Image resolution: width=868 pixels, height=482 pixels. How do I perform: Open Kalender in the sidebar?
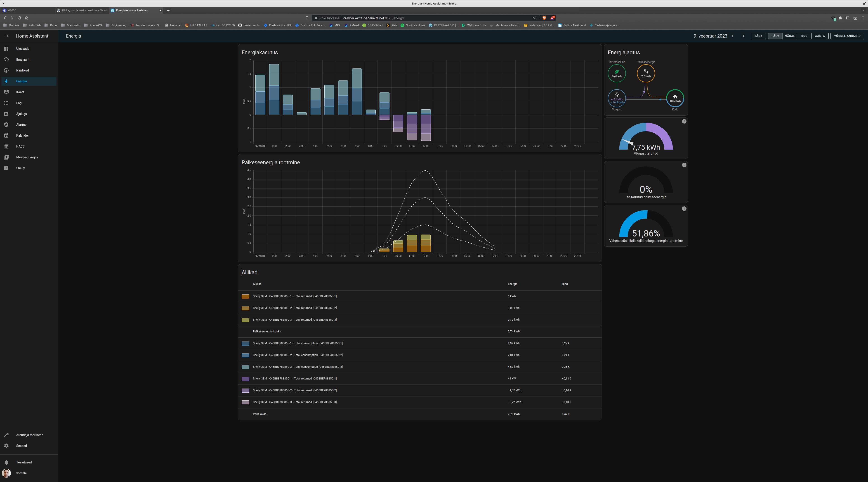[x=22, y=135]
